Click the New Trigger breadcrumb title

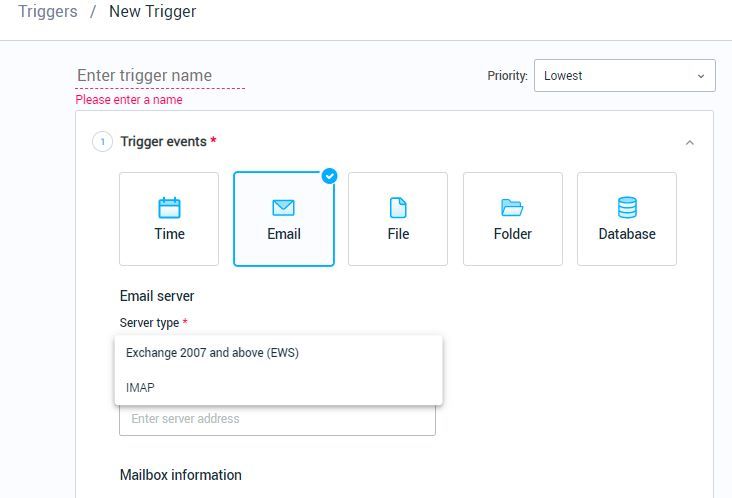tap(152, 13)
